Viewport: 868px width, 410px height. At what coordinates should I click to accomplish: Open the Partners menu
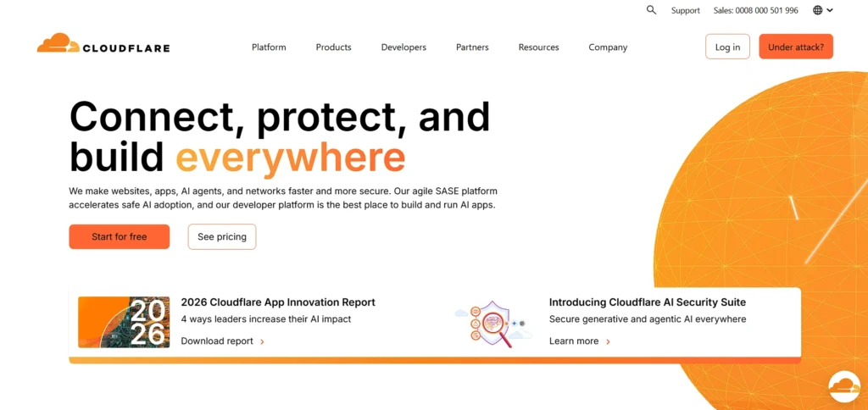click(472, 47)
